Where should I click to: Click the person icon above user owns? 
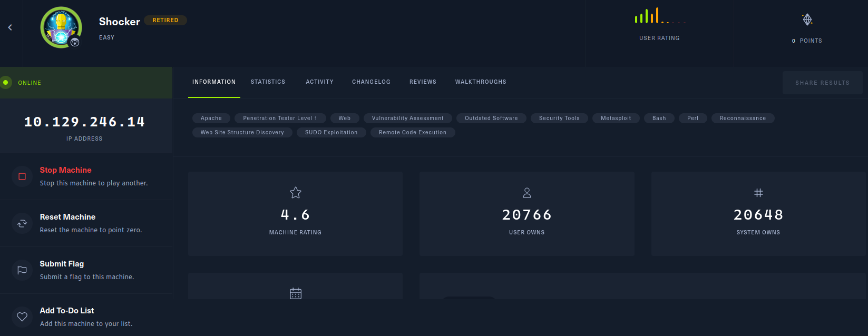click(x=527, y=193)
